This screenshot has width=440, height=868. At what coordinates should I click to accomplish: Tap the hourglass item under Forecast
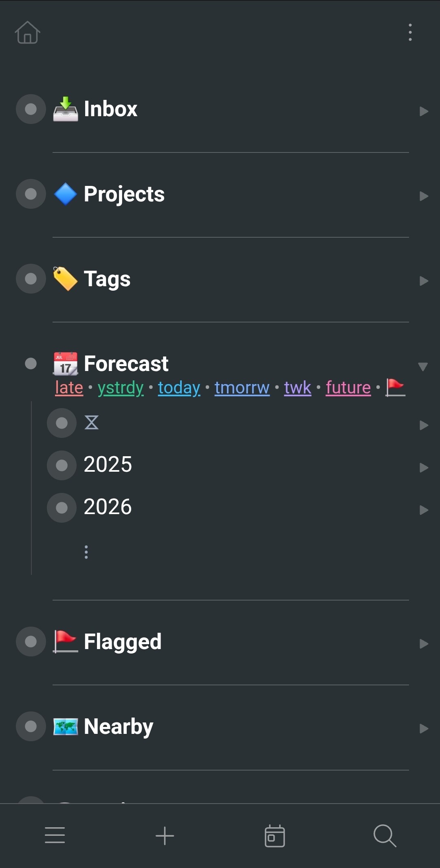coord(92,423)
